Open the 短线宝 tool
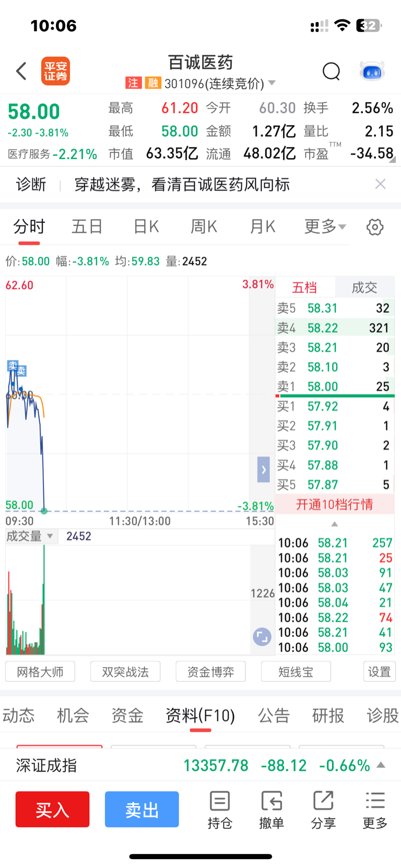Viewport: 401px width, 868px height. 296,671
